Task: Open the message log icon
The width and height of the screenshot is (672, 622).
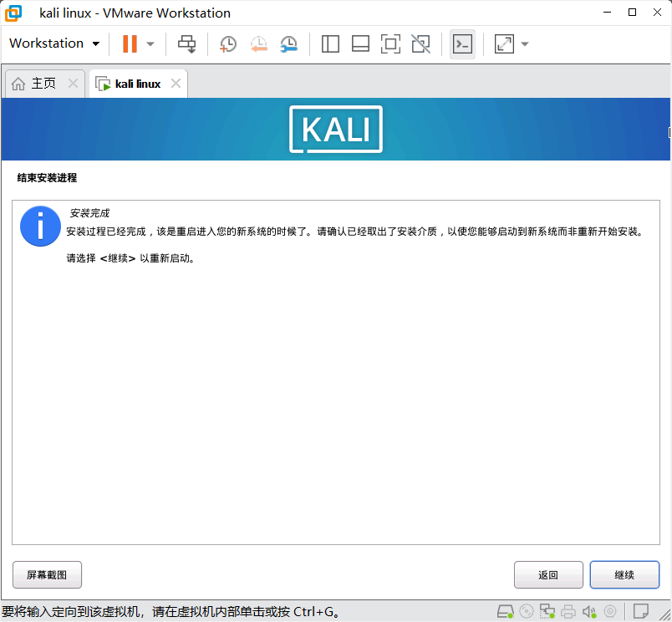Action: (641, 611)
